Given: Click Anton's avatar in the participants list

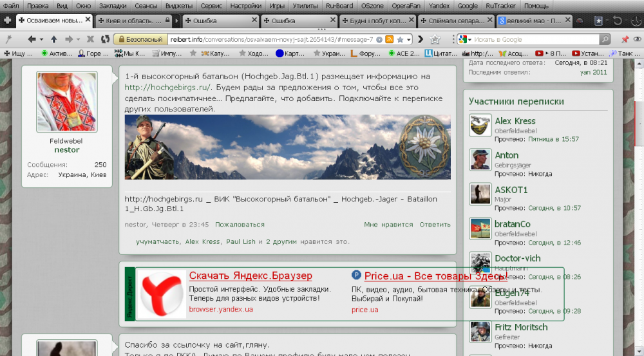Looking at the screenshot, I should (x=480, y=160).
